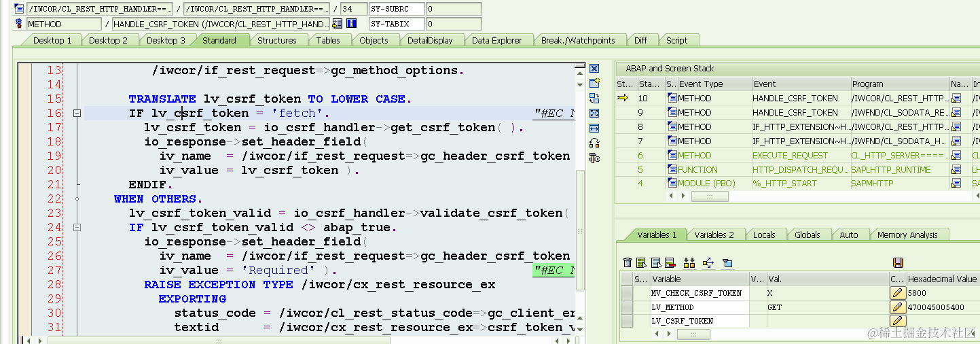Click the code editor vertical scrollbar
The image size is (980, 344).
[581, 229]
